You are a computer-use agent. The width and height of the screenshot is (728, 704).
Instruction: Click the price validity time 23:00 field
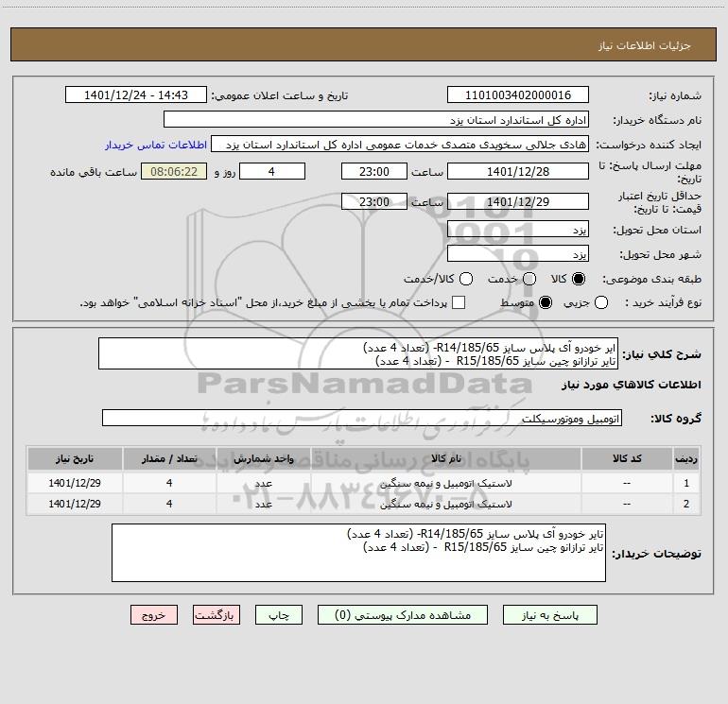point(374,201)
